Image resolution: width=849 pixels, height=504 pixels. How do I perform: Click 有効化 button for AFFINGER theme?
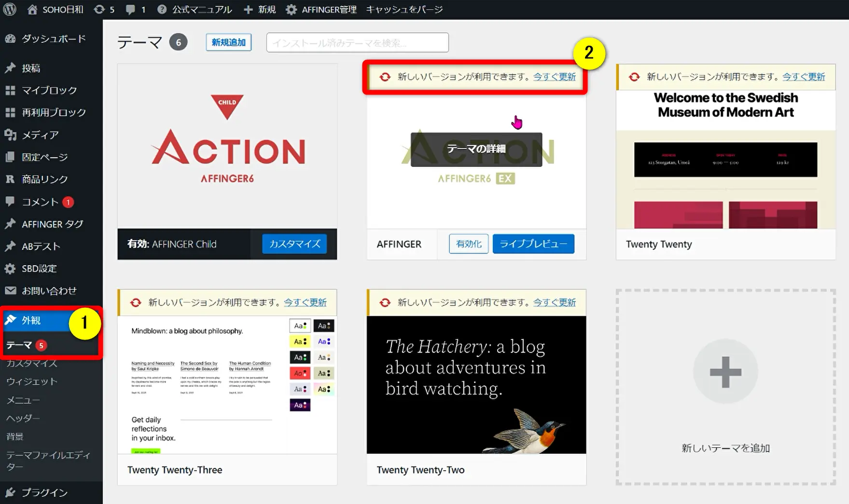tap(469, 244)
